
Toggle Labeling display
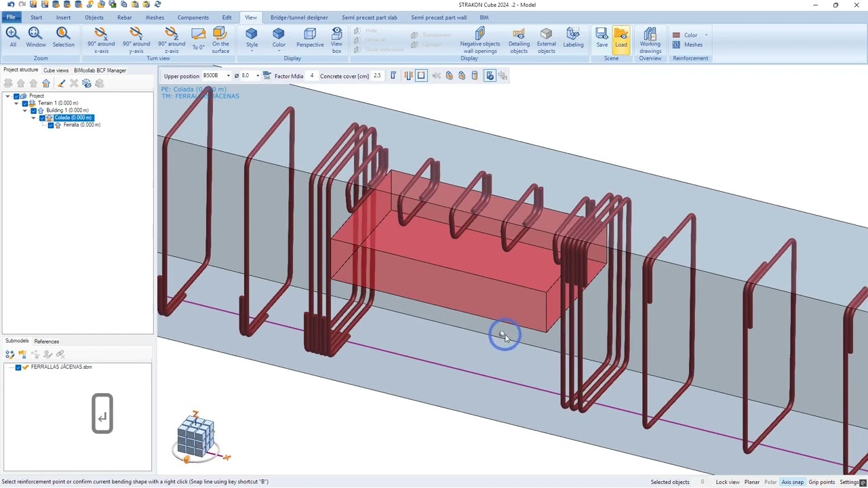(x=573, y=37)
